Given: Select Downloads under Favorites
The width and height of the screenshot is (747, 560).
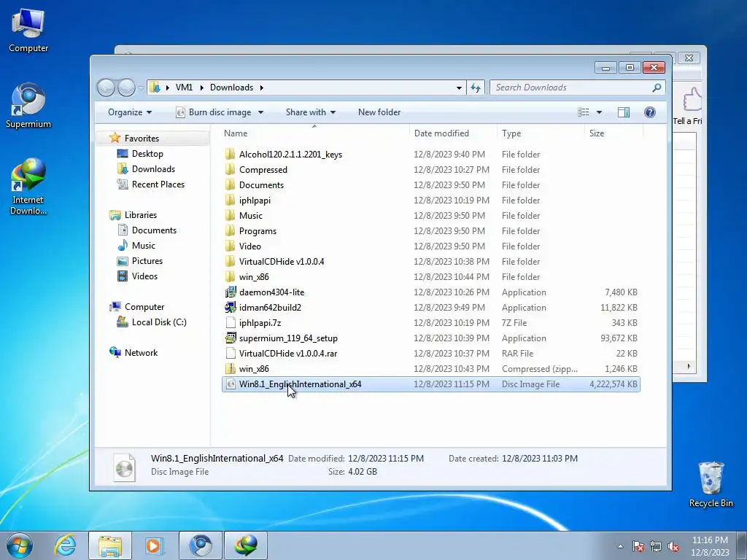Looking at the screenshot, I should click(x=146, y=169).
